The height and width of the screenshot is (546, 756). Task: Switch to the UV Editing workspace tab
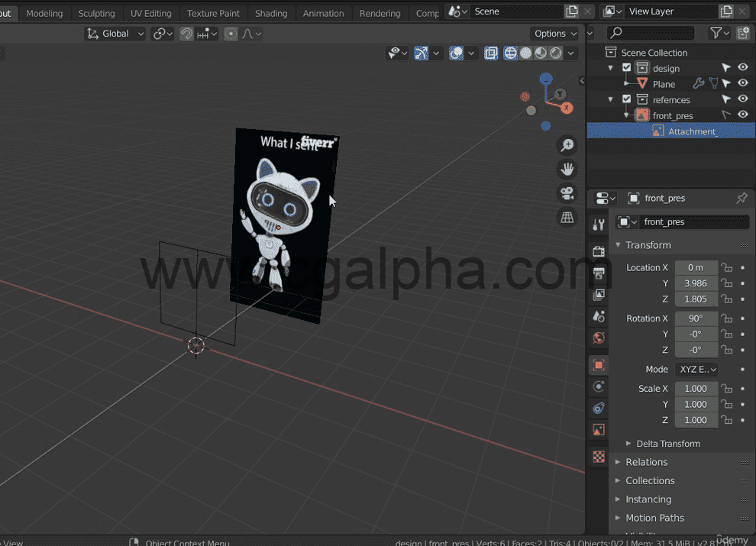point(150,13)
